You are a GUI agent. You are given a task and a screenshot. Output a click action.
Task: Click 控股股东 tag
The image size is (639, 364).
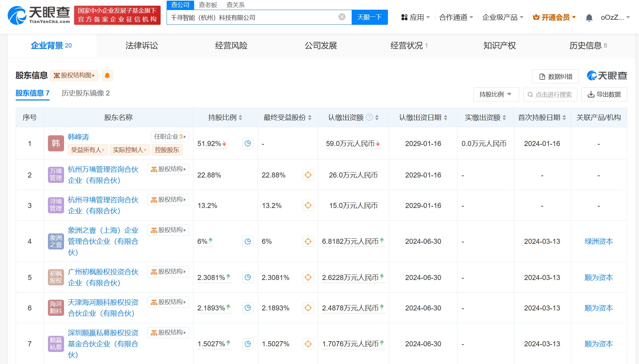[167, 150]
